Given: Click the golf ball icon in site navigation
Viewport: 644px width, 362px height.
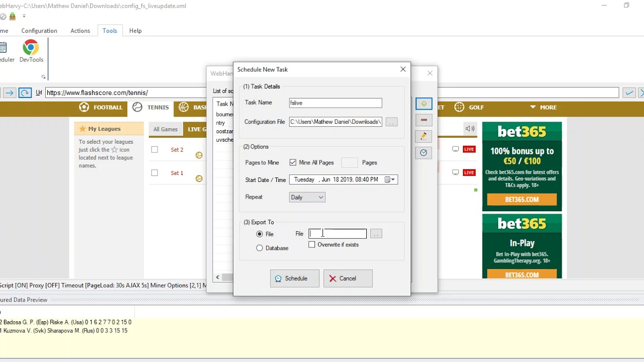Looking at the screenshot, I should click(x=459, y=107).
